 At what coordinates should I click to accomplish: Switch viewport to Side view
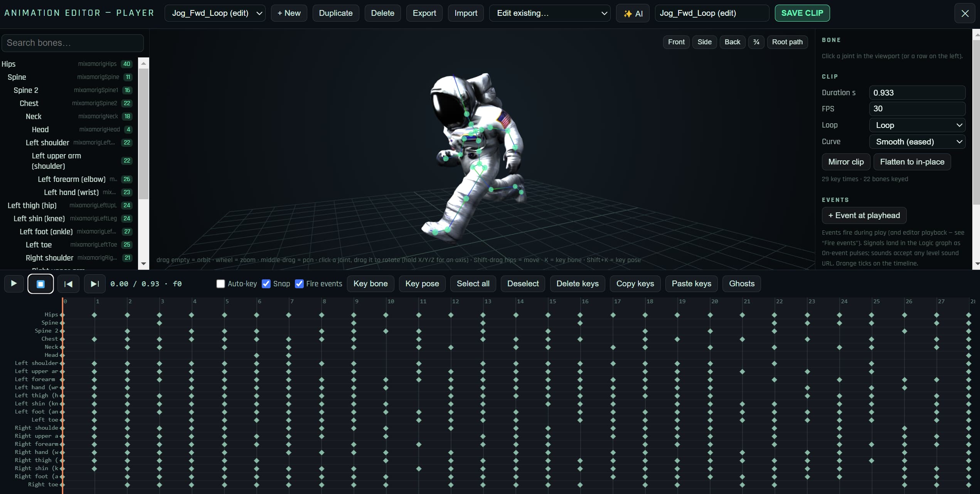pos(704,42)
